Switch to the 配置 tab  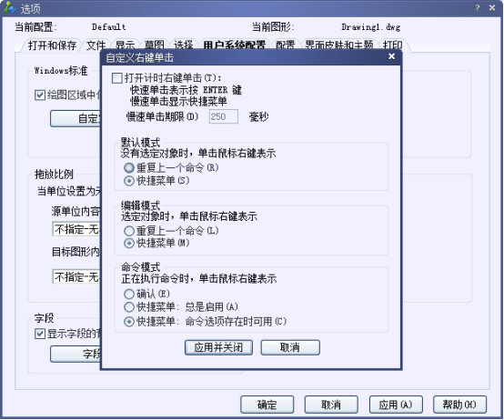point(285,45)
